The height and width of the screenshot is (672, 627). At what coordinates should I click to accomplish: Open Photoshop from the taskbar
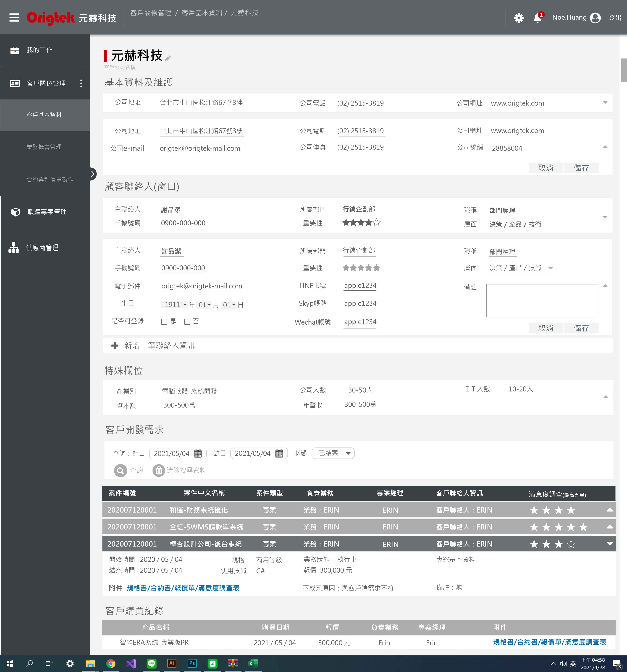[192, 663]
